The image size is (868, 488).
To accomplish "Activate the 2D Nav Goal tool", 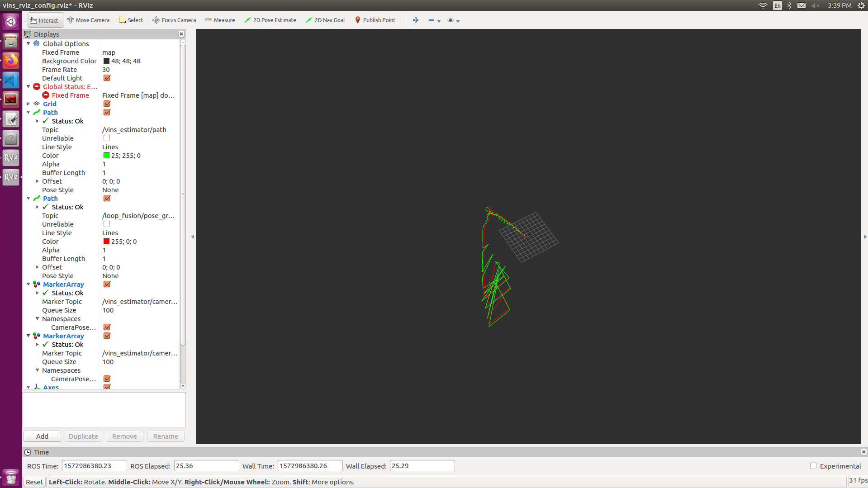I will [325, 20].
